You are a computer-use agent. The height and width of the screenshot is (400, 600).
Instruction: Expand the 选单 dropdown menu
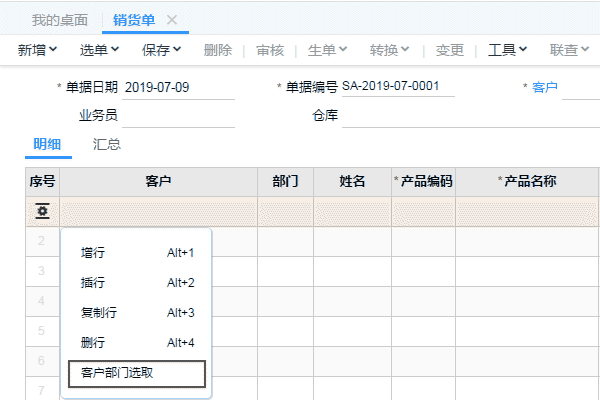pos(100,49)
